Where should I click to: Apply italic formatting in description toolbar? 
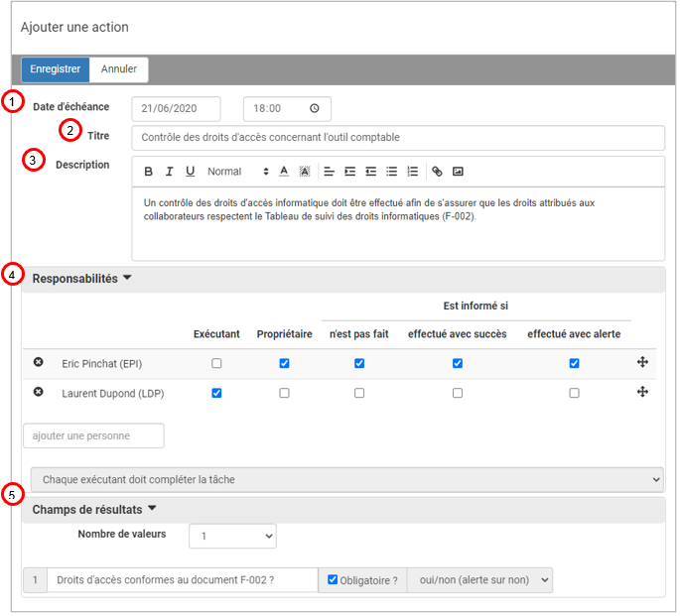pos(170,172)
